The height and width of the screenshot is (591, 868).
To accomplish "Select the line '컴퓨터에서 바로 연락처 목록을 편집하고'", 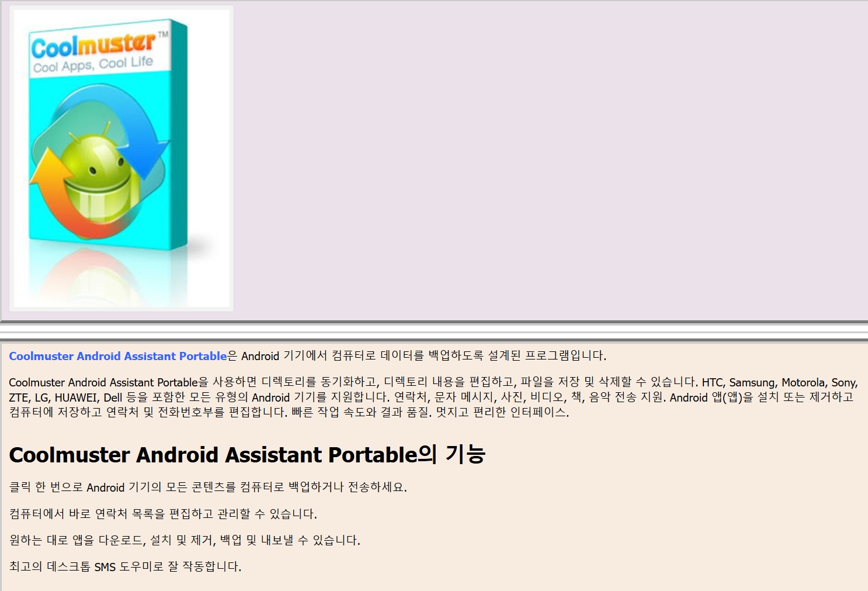I will pos(163,514).
